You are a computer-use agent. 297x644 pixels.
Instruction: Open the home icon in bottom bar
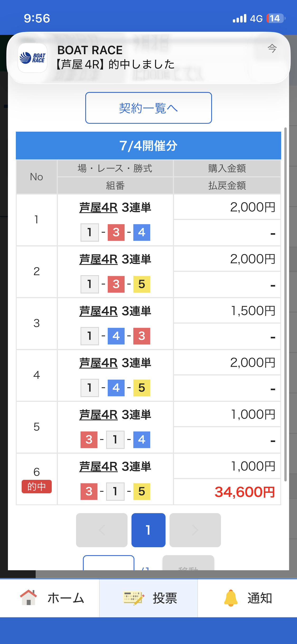(28, 597)
